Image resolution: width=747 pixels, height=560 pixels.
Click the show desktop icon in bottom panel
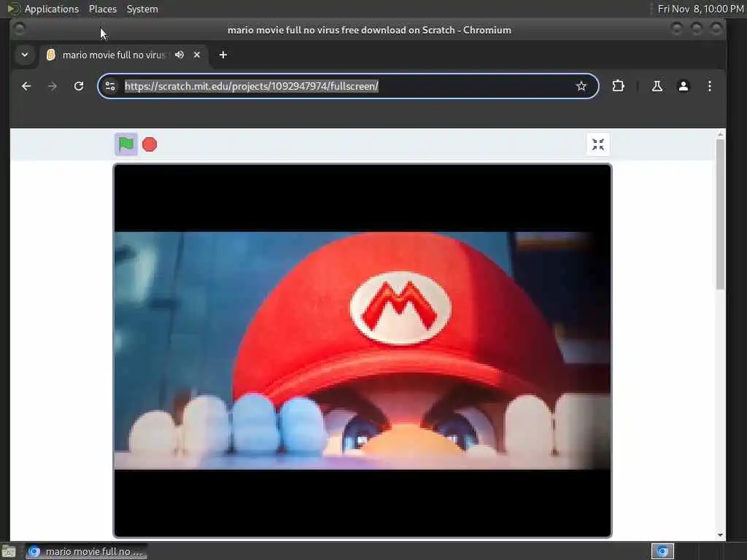[x=9, y=551]
